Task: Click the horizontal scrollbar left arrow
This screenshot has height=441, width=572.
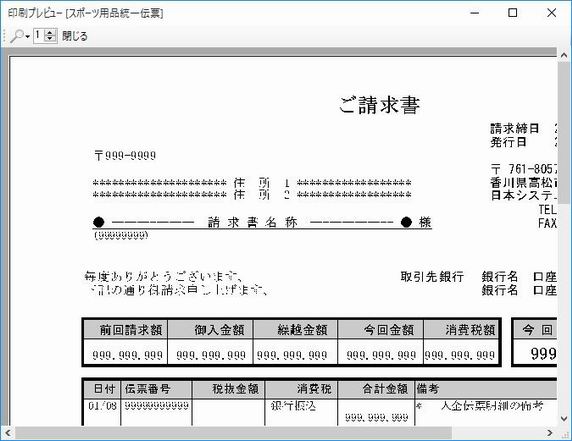Action: coord(8,433)
